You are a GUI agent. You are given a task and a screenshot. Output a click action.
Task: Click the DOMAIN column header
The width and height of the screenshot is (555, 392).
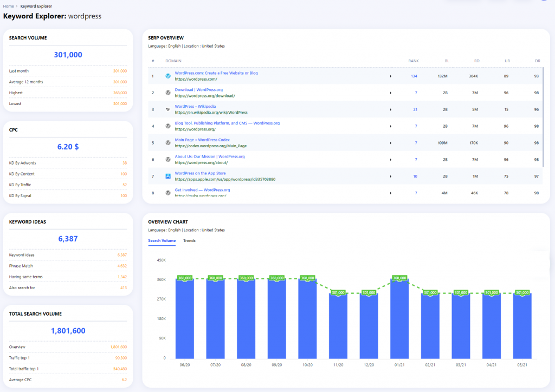point(173,61)
